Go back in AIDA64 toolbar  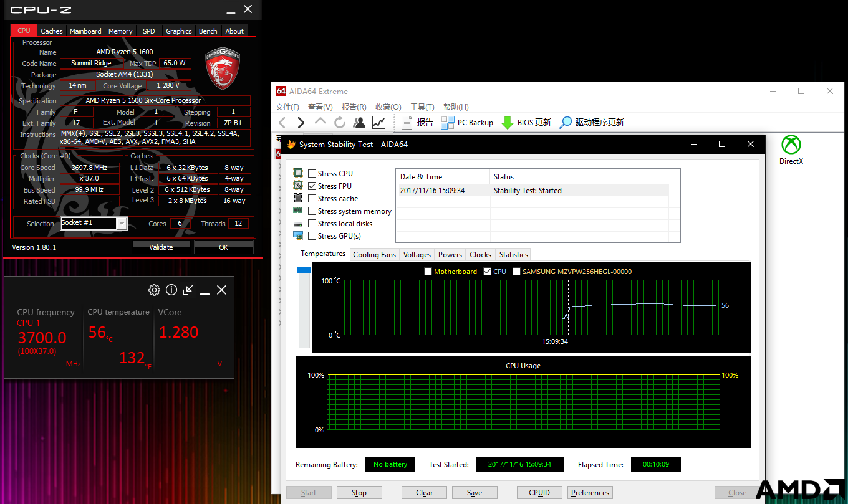click(x=282, y=123)
